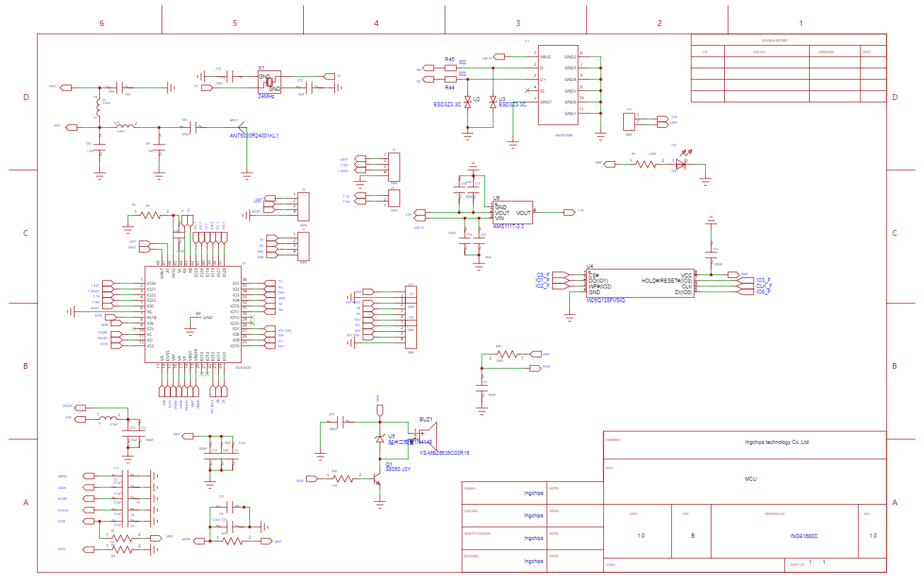Click the '24MHz' crystal value
The height and width of the screenshot is (578, 924).
click(266, 97)
